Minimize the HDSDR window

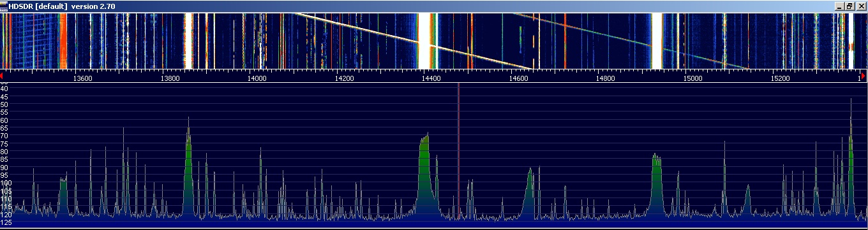tap(840, 6)
